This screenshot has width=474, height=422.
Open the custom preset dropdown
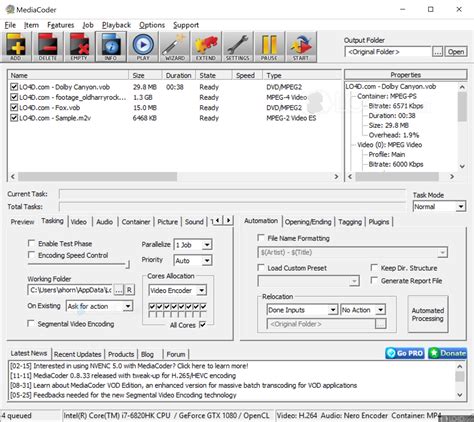tap(309, 281)
